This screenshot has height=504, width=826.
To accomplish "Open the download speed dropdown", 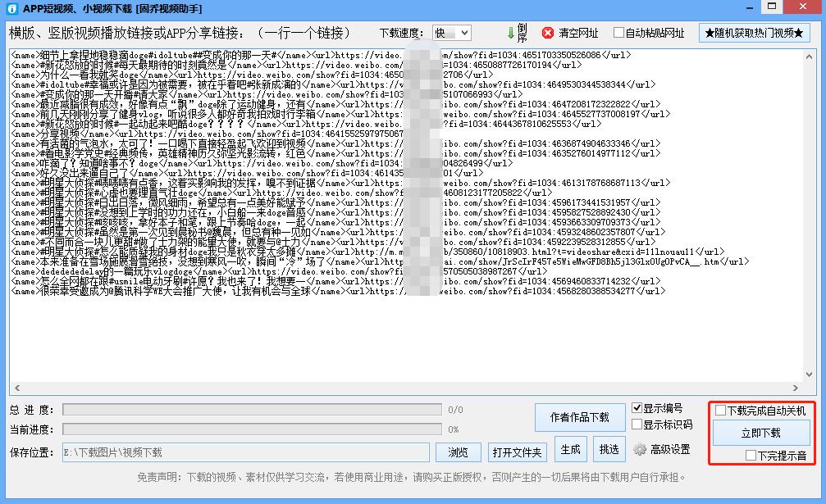I will point(451,33).
